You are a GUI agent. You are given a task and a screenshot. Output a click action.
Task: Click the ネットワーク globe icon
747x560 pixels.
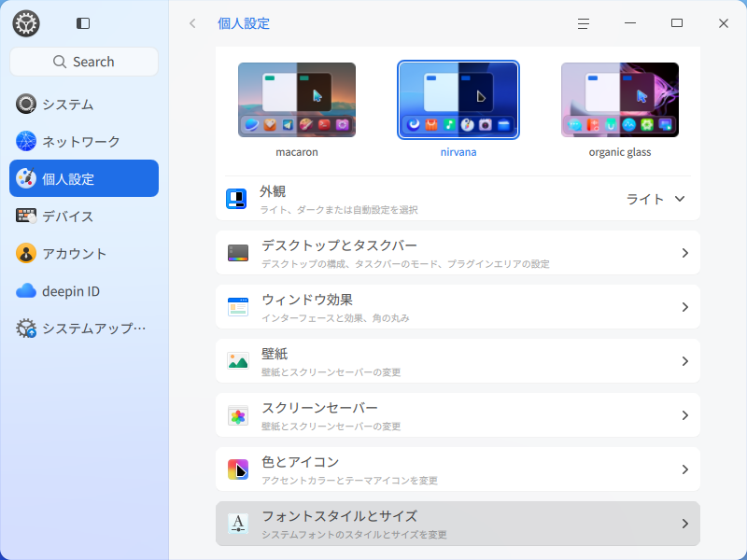(x=26, y=141)
